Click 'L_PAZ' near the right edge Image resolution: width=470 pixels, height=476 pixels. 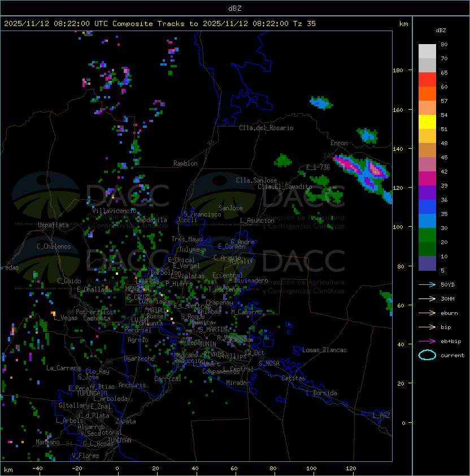coord(381,416)
